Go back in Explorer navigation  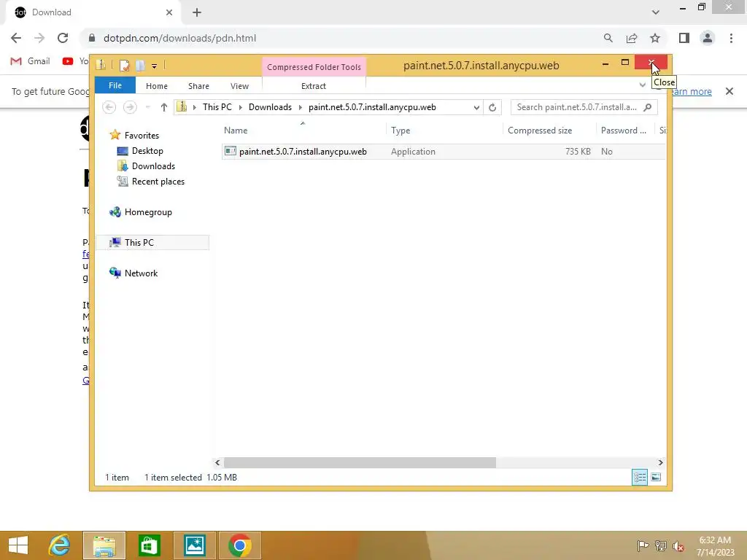point(109,107)
